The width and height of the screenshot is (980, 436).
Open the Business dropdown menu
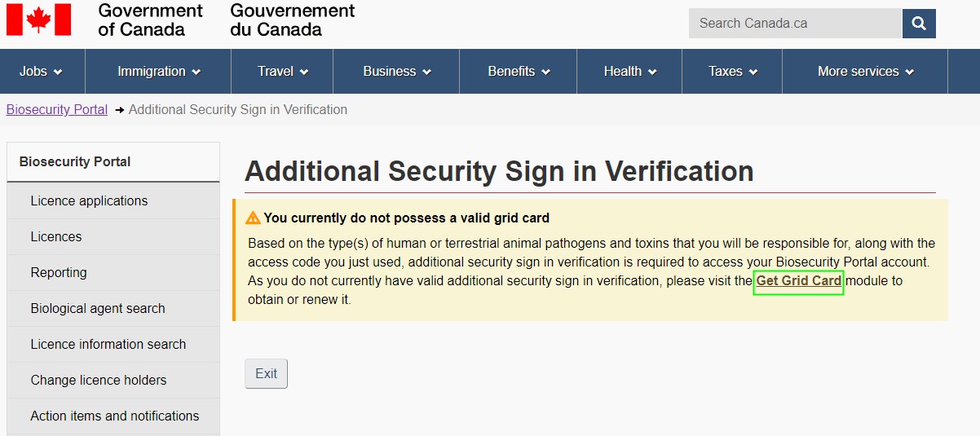point(397,72)
